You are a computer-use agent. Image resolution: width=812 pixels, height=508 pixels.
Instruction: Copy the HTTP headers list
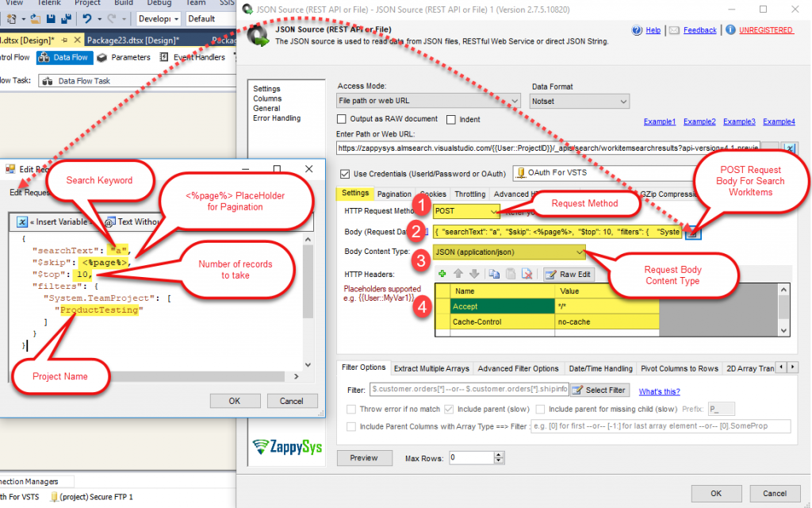pyautogui.click(x=493, y=274)
